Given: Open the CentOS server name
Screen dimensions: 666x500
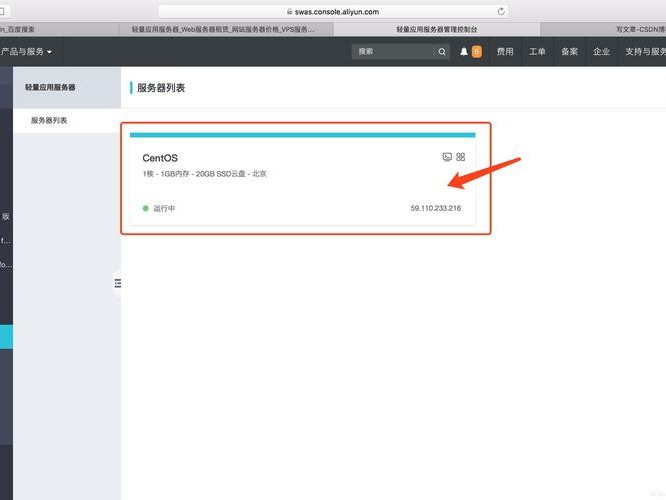Looking at the screenshot, I should (160, 158).
